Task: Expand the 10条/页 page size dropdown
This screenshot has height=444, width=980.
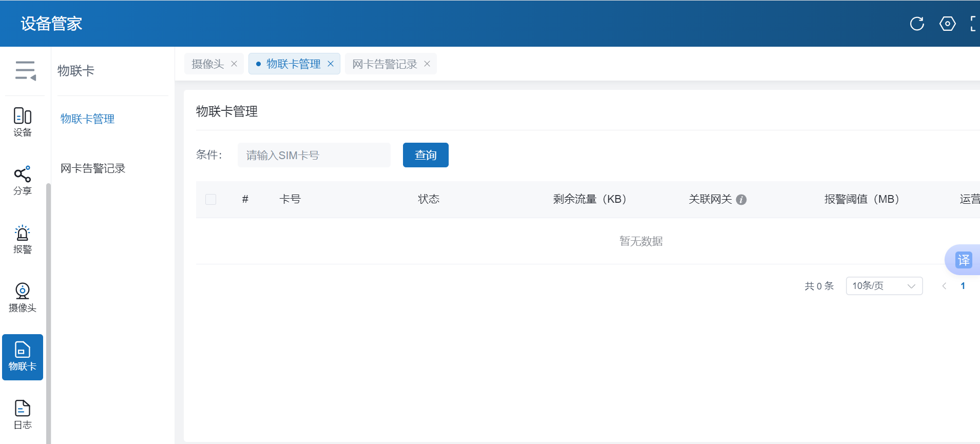Action: [x=884, y=286]
